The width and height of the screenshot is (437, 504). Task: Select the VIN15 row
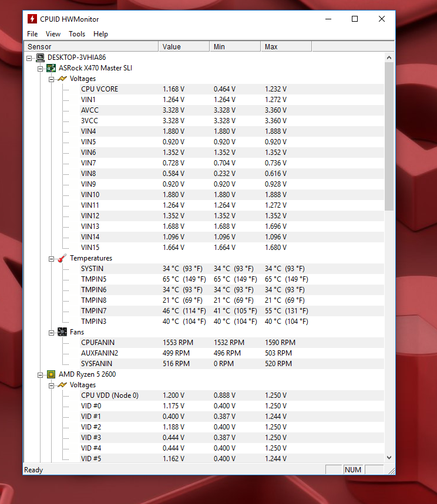pyautogui.click(x=232, y=248)
